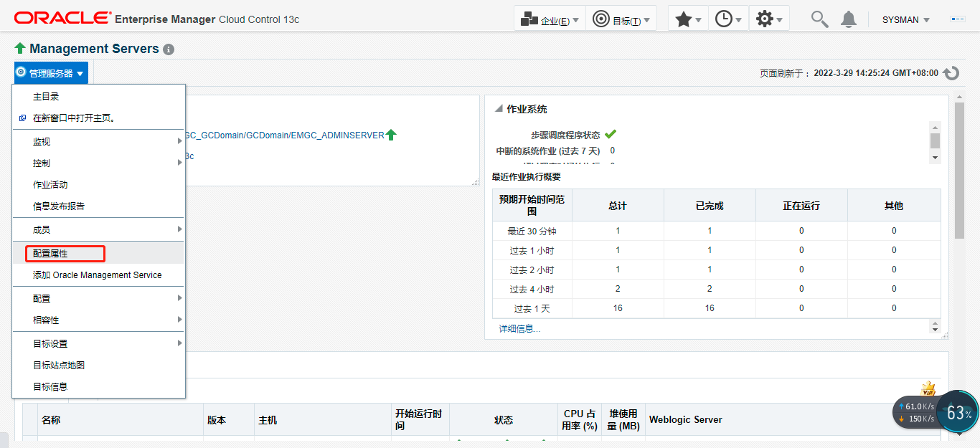Viewport: 980px width, 448px height.
Task: Click 已完成 value 16 for 过去 1 天
Action: click(710, 308)
